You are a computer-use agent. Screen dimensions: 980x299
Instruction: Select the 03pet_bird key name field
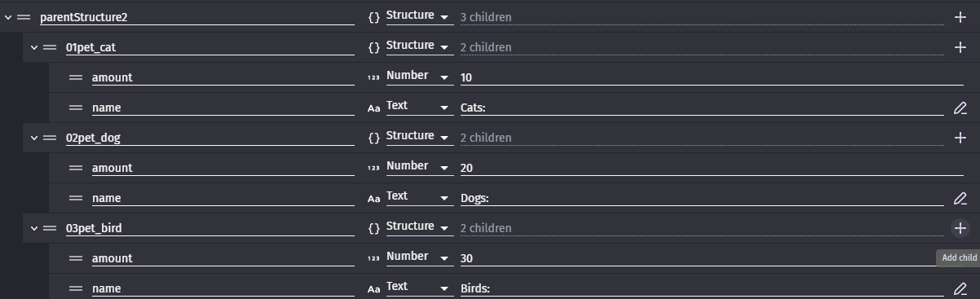210,228
